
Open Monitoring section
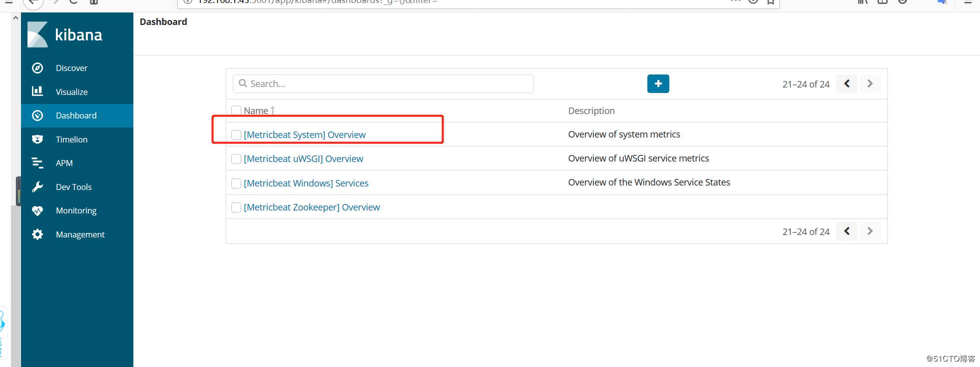pyautogui.click(x=77, y=210)
